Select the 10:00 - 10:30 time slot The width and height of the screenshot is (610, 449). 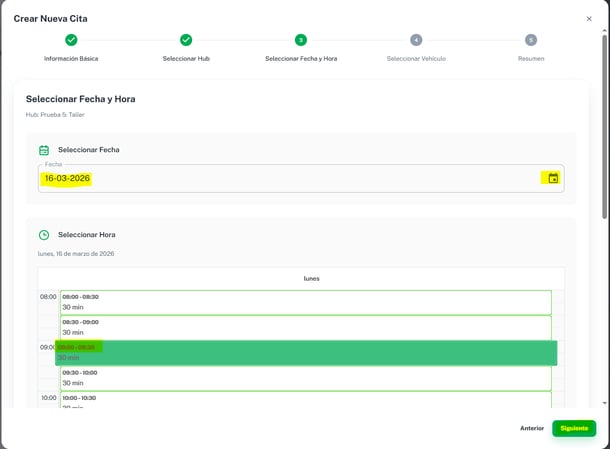[x=306, y=400]
